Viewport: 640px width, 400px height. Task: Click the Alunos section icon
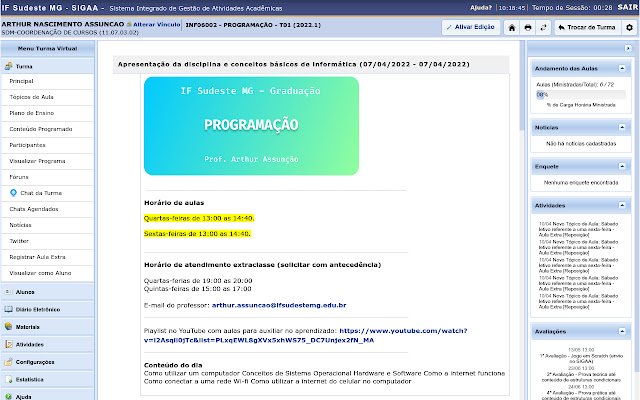(x=9, y=292)
